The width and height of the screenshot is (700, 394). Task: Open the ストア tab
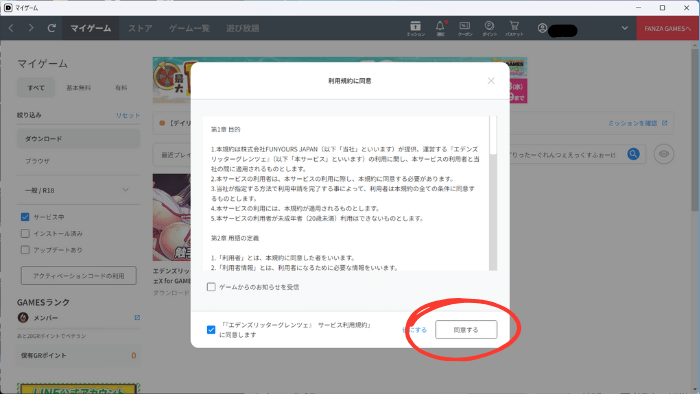click(140, 28)
